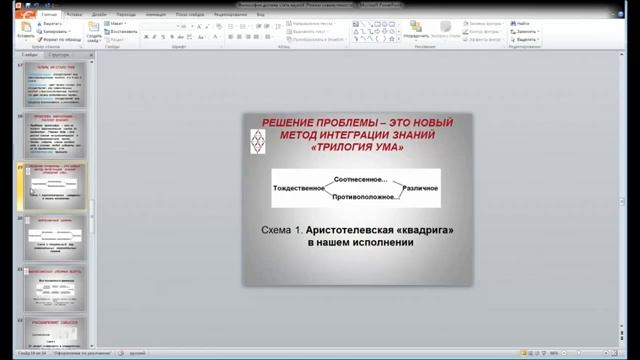
Task: Click the Восстановить (Reset) slide icon
Action: (x=107, y=31)
